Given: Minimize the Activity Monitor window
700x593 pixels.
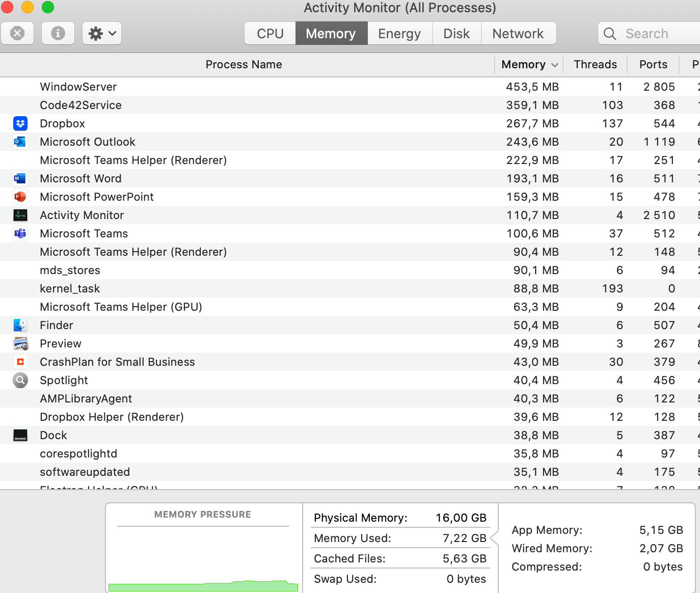Looking at the screenshot, I should click(x=28, y=7).
